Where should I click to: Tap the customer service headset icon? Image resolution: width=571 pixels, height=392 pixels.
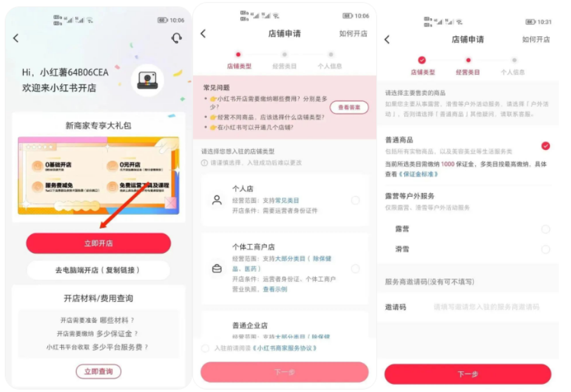pyautogui.click(x=177, y=38)
